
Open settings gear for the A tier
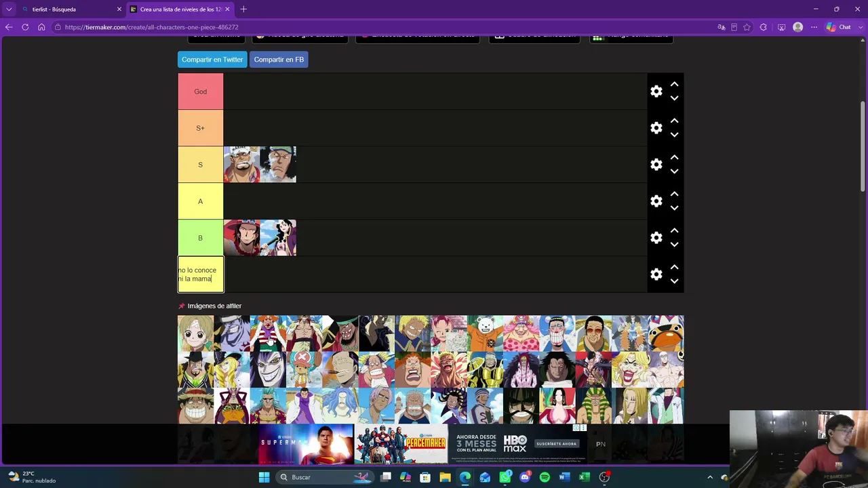pos(656,201)
